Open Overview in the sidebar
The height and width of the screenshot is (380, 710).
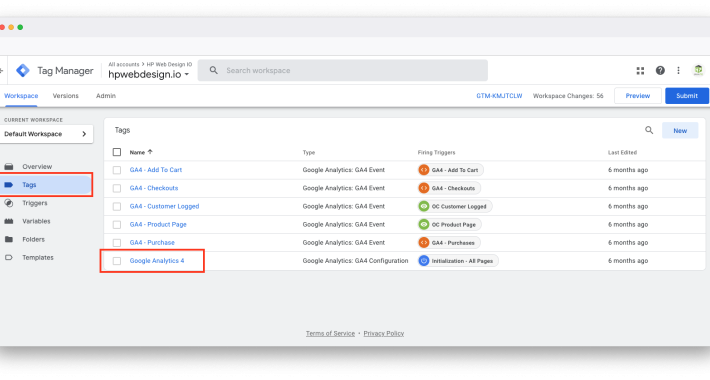pos(37,167)
